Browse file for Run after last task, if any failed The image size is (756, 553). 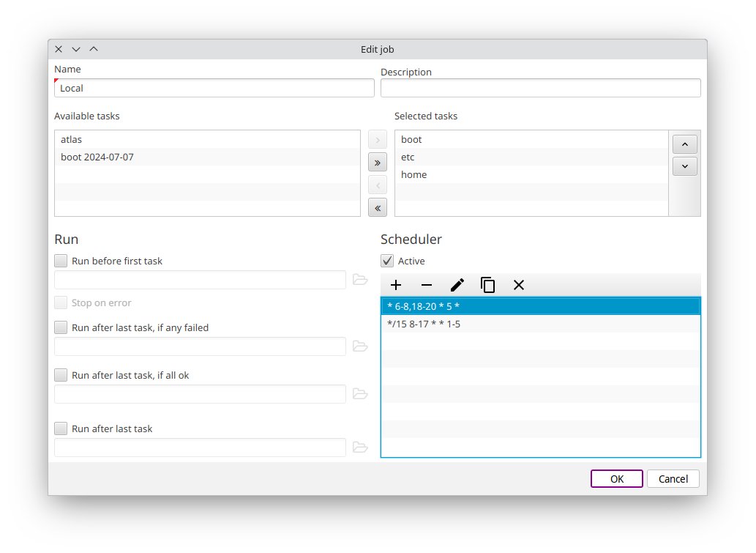[x=360, y=346]
